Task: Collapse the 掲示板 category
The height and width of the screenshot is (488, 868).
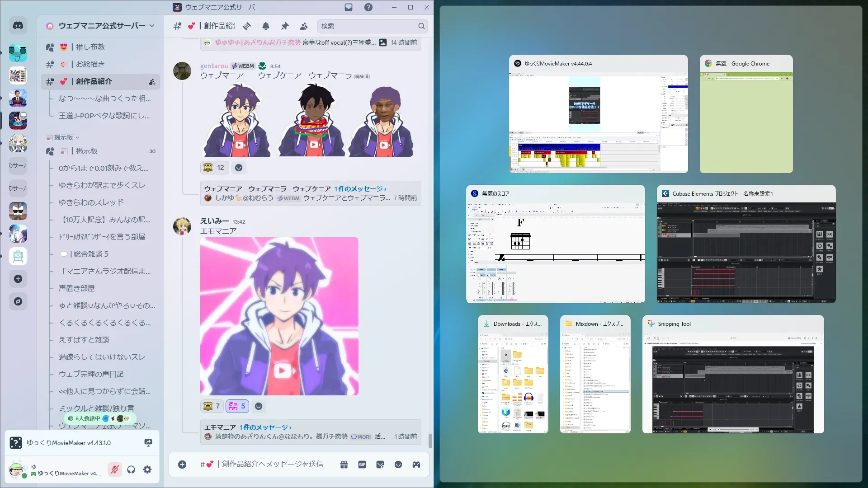Action: click(63, 137)
